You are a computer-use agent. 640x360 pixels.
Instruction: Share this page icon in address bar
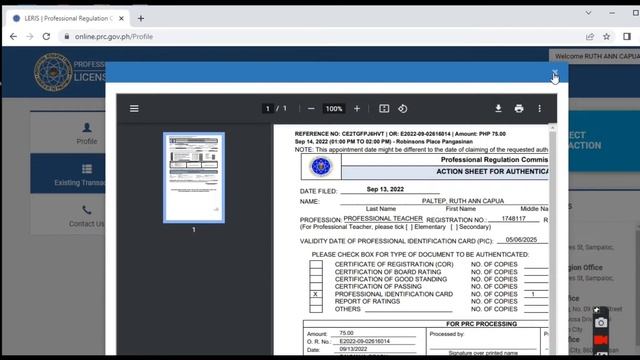point(590,37)
